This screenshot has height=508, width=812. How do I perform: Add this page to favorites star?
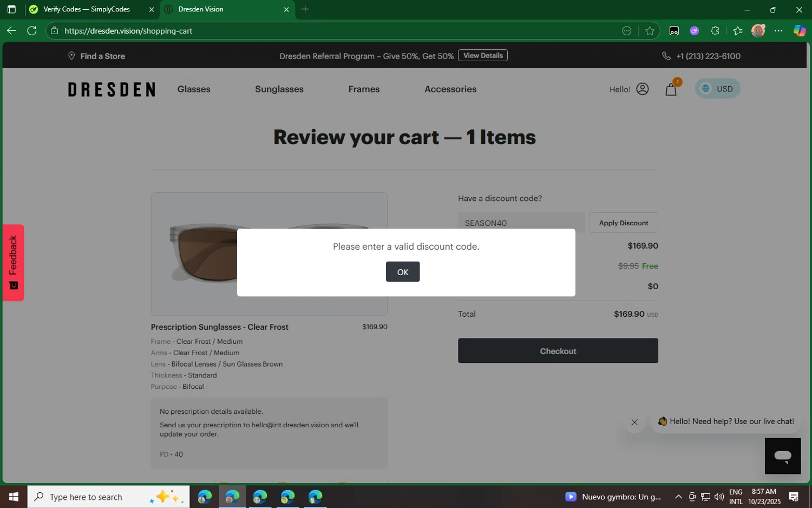tap(650, 31)
